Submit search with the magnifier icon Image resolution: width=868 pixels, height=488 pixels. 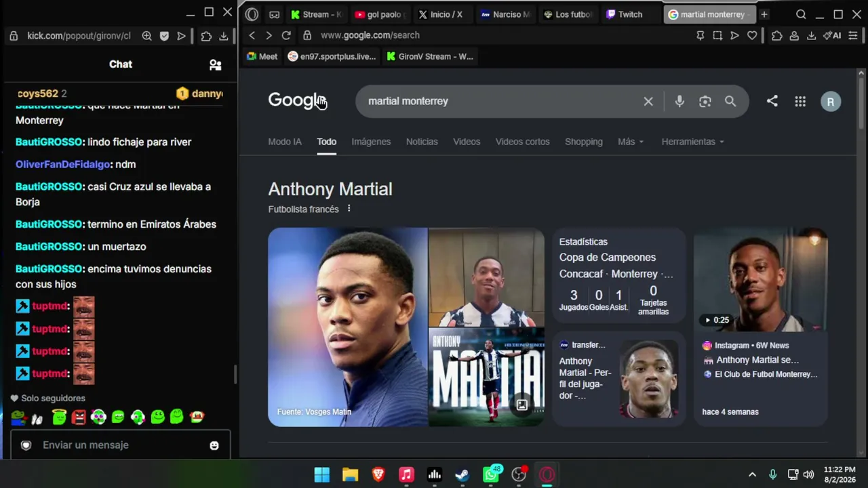tap(730, 101)
